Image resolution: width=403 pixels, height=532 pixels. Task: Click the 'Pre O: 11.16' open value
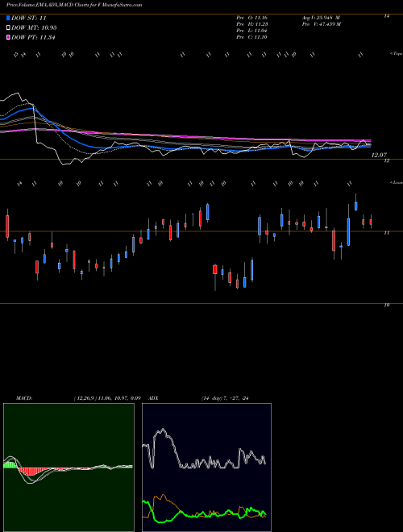(252, 17)
